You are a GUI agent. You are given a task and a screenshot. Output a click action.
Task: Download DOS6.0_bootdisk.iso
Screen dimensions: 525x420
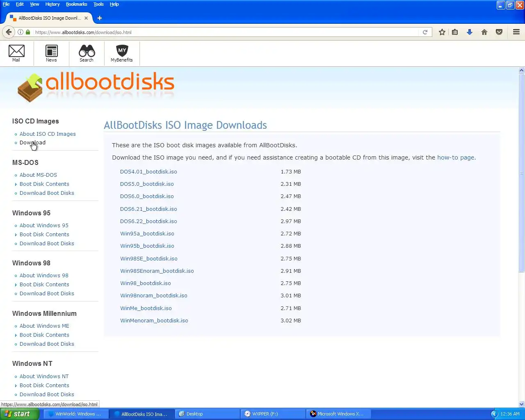tap(147, 196)
